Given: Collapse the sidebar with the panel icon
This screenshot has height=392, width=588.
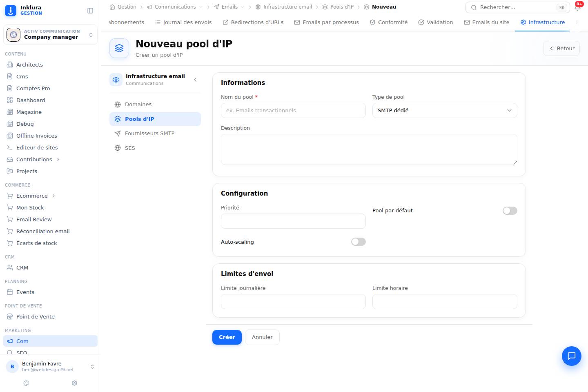Looking at the screenshot, I should pos(90,11).
